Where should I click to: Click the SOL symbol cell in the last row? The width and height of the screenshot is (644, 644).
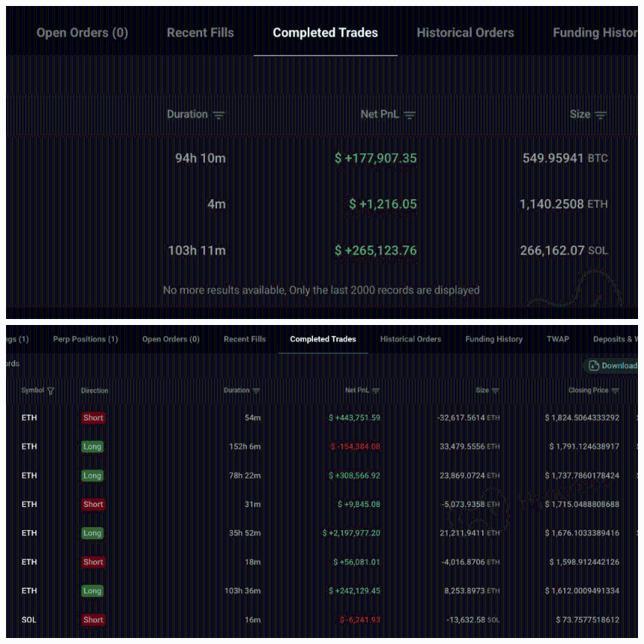point(29,620)
